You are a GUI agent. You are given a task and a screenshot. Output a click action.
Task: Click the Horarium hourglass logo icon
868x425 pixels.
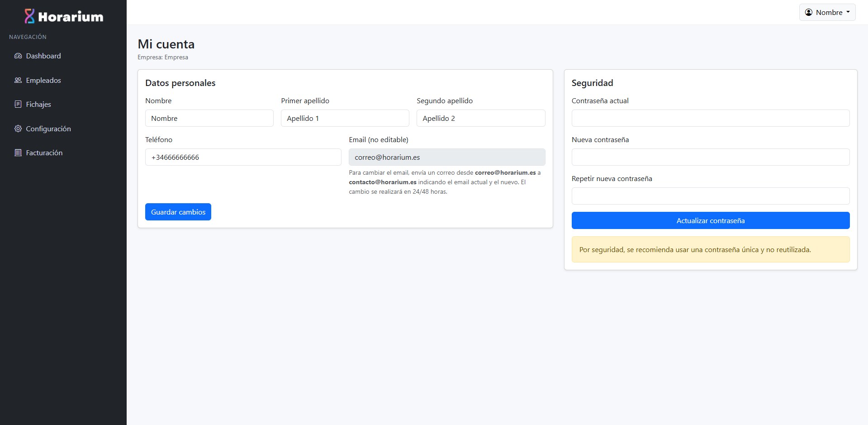point(29,16)
